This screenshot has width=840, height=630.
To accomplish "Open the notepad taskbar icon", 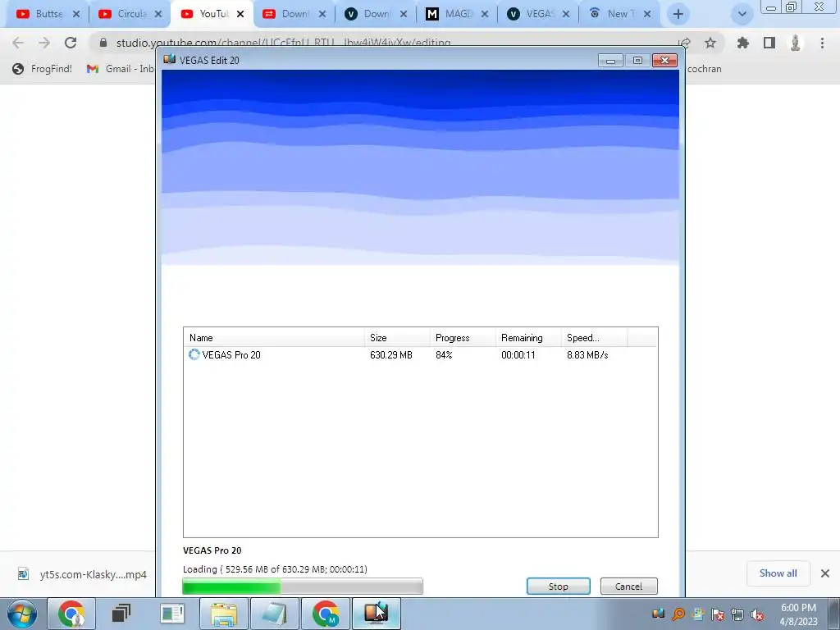I will point(274,614).
